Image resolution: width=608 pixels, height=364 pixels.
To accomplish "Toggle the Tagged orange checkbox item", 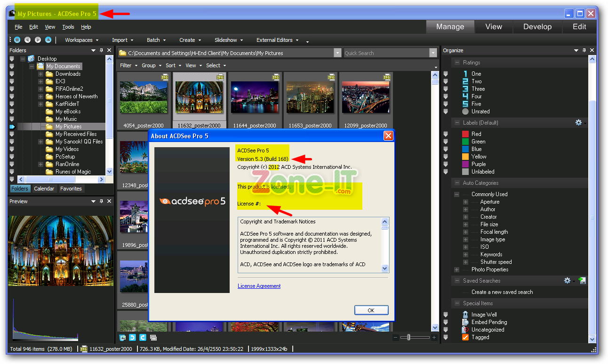I will [465, 337].
